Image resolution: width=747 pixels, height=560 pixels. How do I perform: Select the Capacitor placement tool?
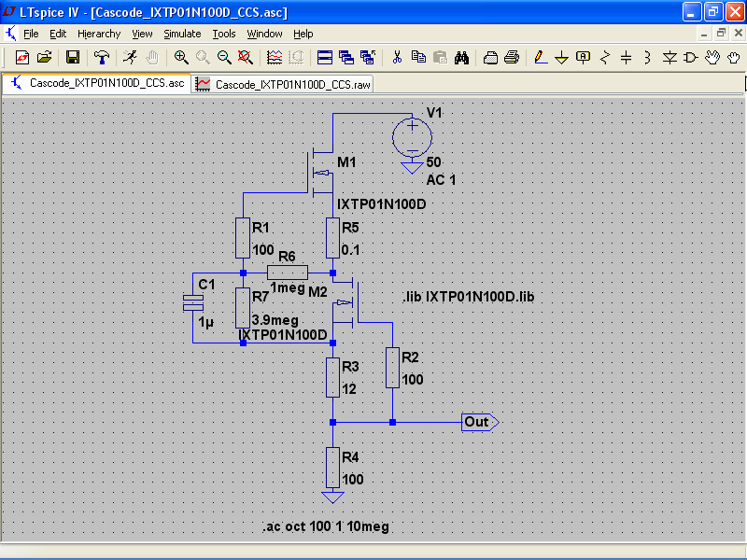pyautogui.click(x=626, y=58)
